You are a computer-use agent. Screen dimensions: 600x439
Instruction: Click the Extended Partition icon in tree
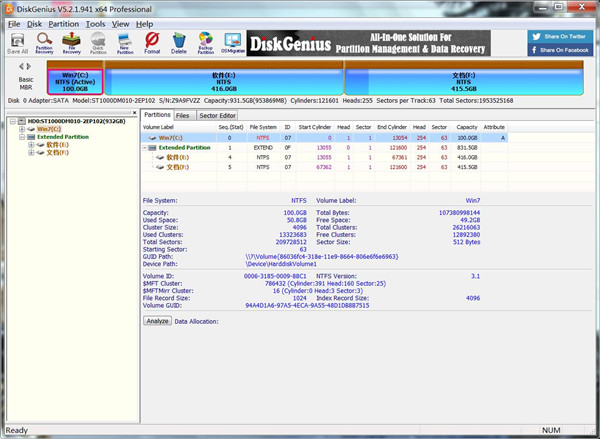pyautogui.click(x=31, y=137)
